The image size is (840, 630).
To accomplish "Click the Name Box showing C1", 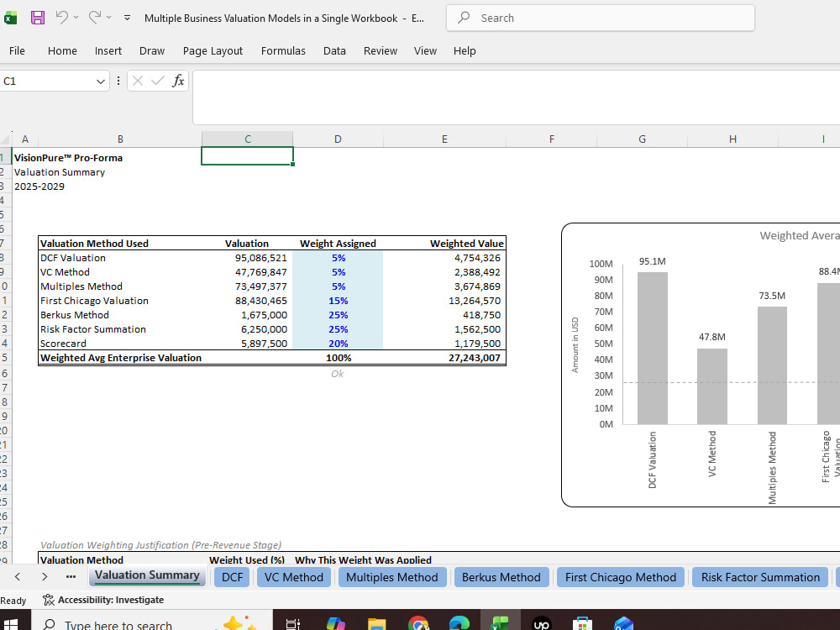I will [x=47, y=81].
